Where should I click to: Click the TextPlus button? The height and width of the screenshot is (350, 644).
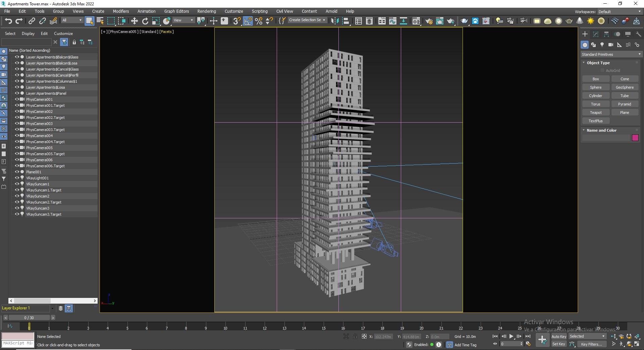pyautogui.click(x=596, y=121)
